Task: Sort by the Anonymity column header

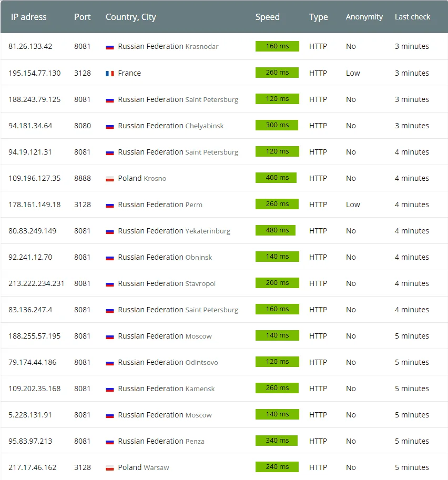Action: [x=364, y=17]
